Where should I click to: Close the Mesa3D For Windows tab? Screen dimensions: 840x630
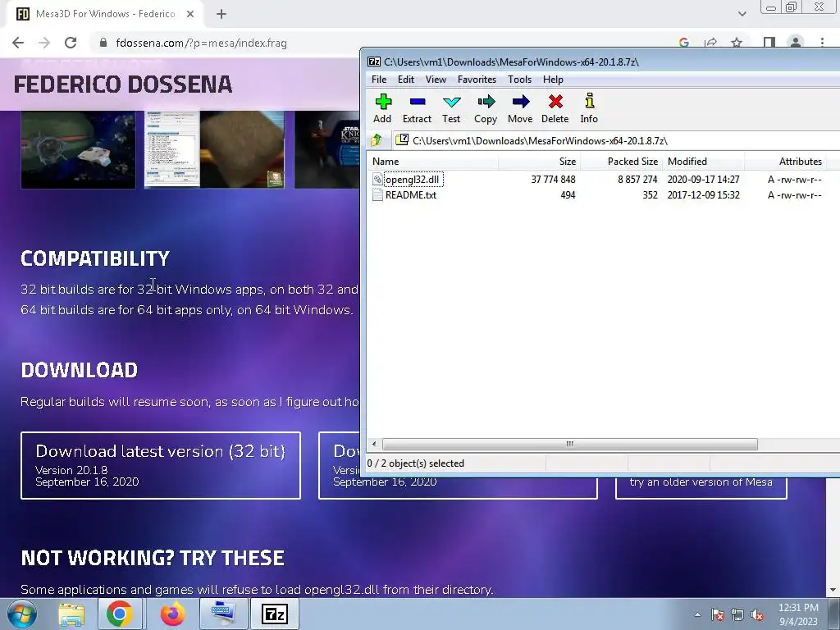190,14
